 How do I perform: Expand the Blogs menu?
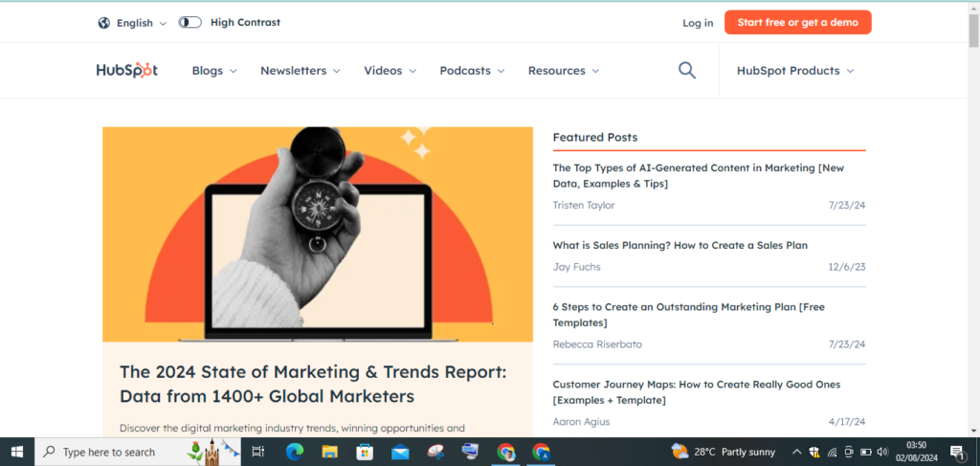[x=214, y=71]
